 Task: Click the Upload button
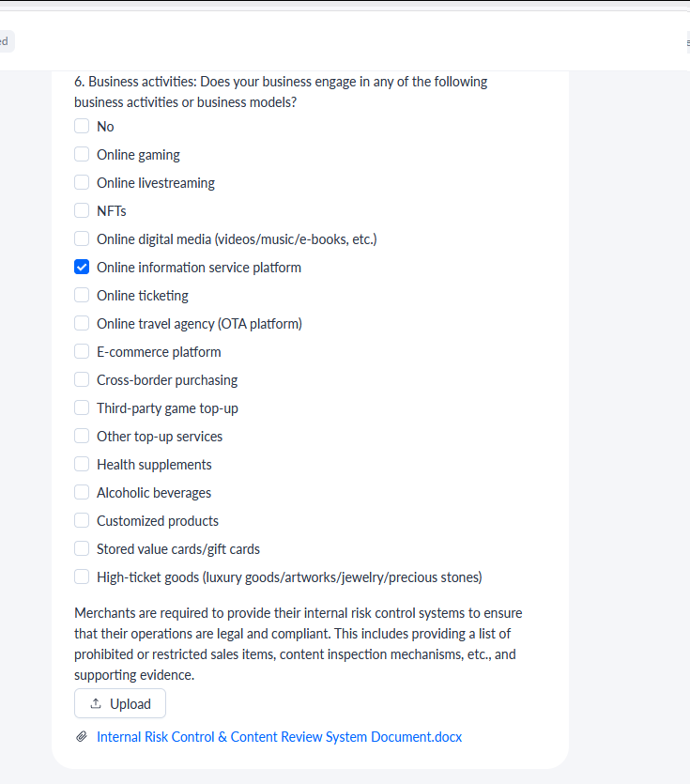tap(120, 703)
